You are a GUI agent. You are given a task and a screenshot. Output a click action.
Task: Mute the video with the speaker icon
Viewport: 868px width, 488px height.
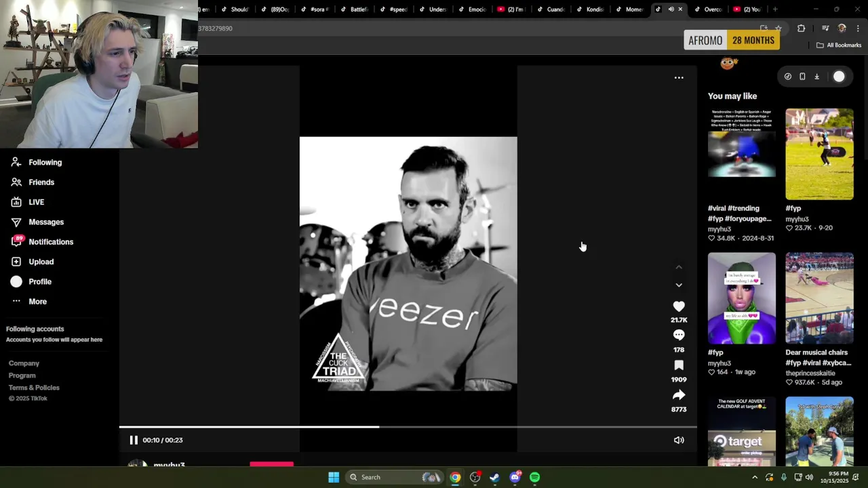click(679, 440)
